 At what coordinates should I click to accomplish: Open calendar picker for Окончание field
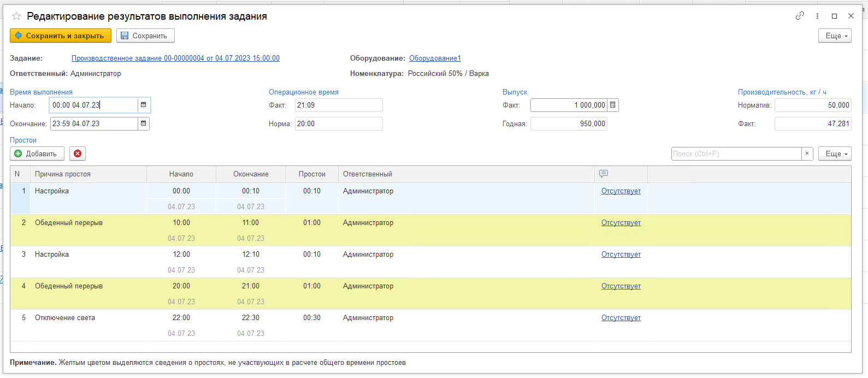point(144,123)
